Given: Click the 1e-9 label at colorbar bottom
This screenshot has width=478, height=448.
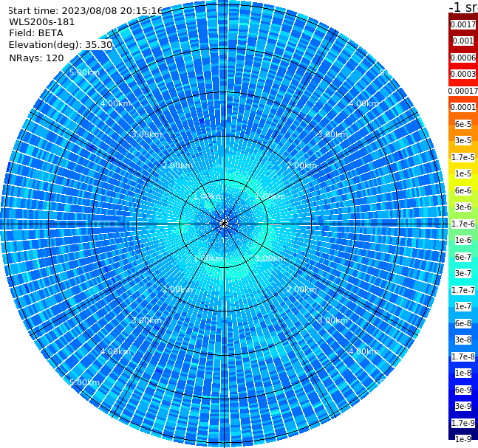Looking at the screenshot, I should 463,439.
